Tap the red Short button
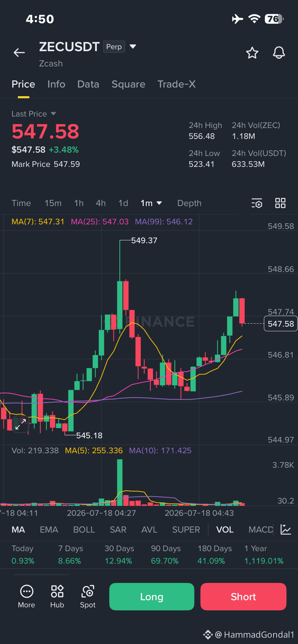The image size is (298, 644). pos(243,597)
